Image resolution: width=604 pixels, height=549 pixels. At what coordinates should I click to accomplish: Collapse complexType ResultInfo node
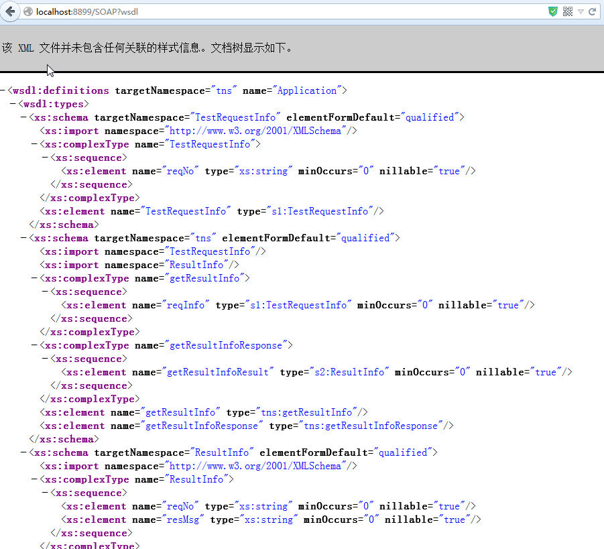coord(34,480)
